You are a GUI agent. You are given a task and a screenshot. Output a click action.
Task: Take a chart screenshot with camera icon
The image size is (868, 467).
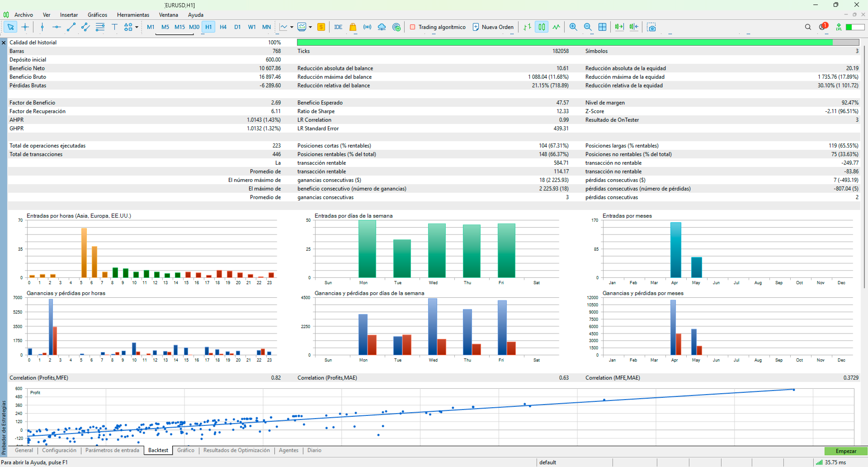(651, 27)
